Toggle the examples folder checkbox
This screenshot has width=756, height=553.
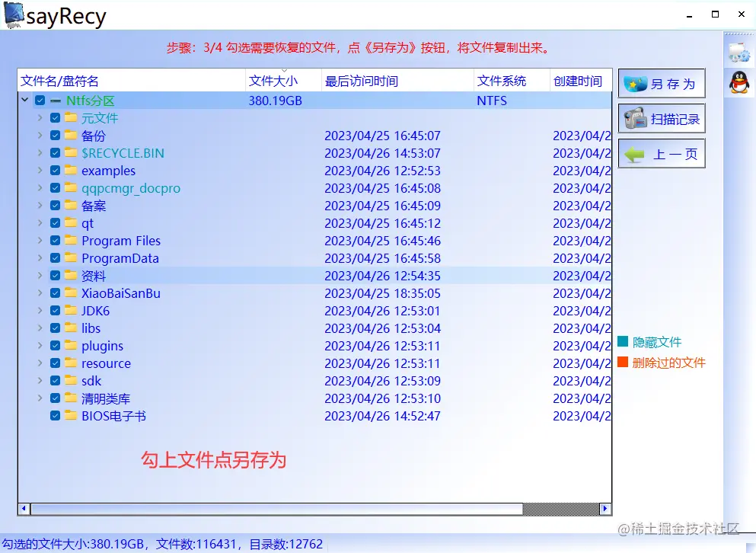pos(55,171)
